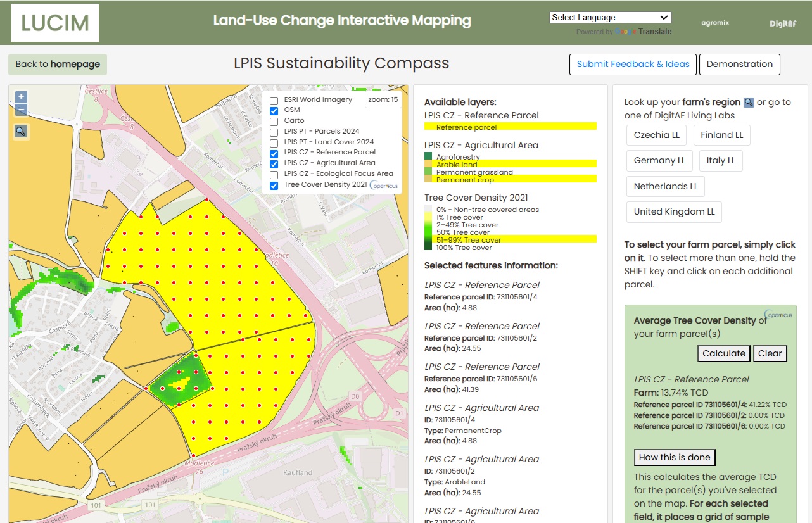Click the map zoom out minus button
Image resolution: width=812 pixels, height=523 pixels.
point(21,109)
